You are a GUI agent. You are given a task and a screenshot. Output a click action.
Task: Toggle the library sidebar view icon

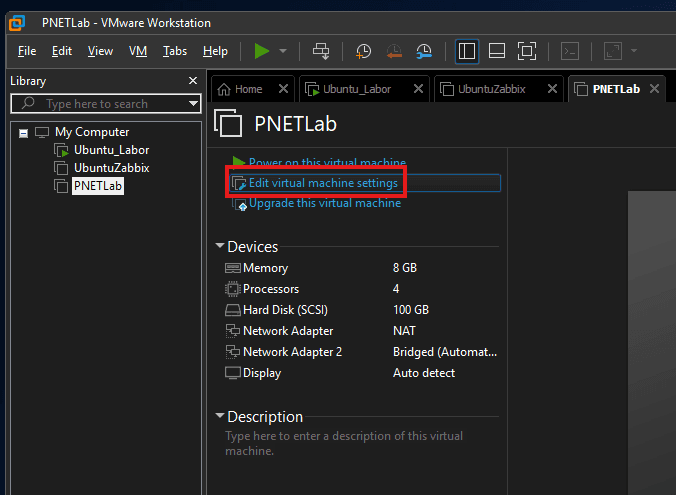coord(467,51)
